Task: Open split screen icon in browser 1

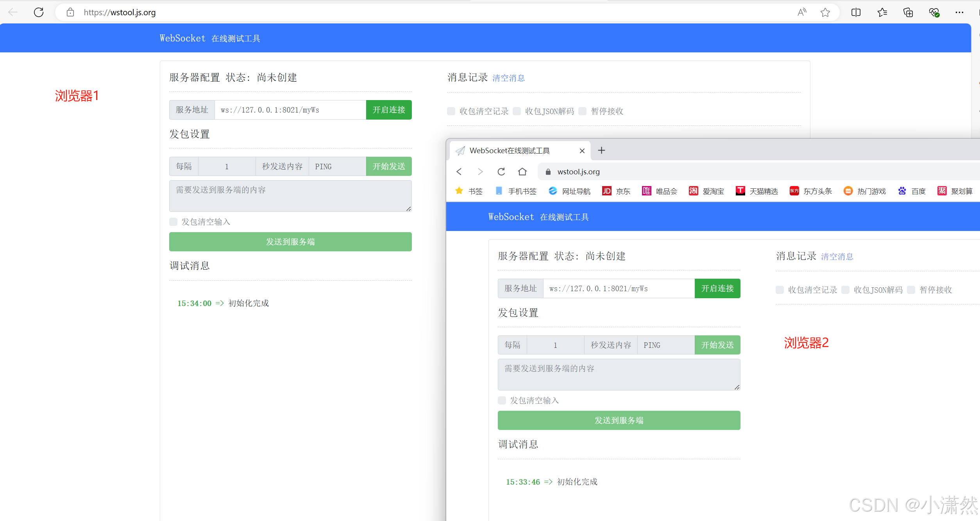Action: point(856,12)
